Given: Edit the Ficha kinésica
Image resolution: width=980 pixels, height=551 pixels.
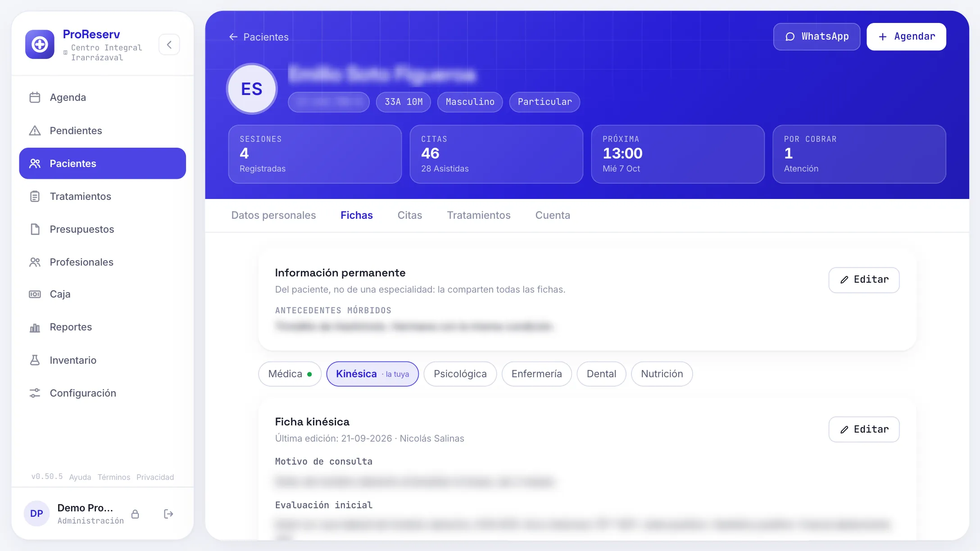Looking at the screenshot, I should point(864,429).
